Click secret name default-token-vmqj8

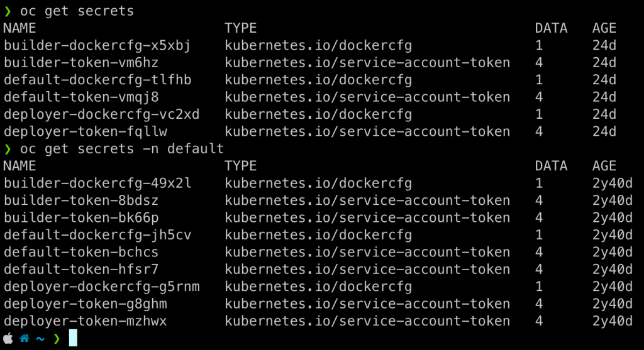(x=80, y=97)
